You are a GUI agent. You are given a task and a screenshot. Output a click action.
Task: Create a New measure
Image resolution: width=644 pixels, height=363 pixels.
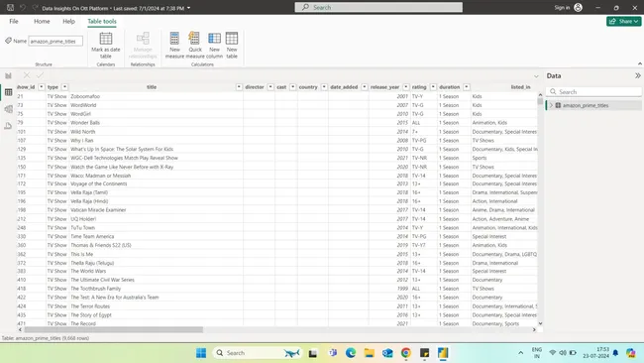(174, 46)
